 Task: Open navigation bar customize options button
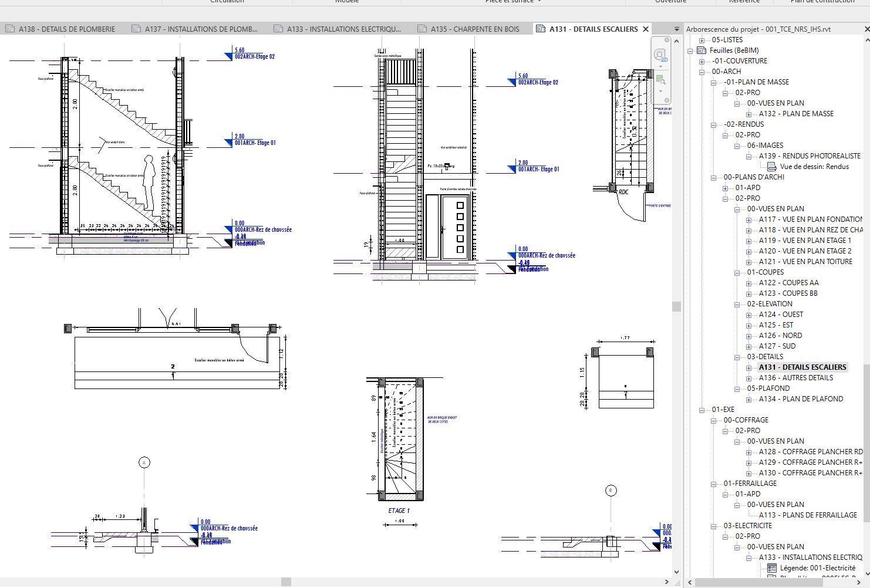667,100
